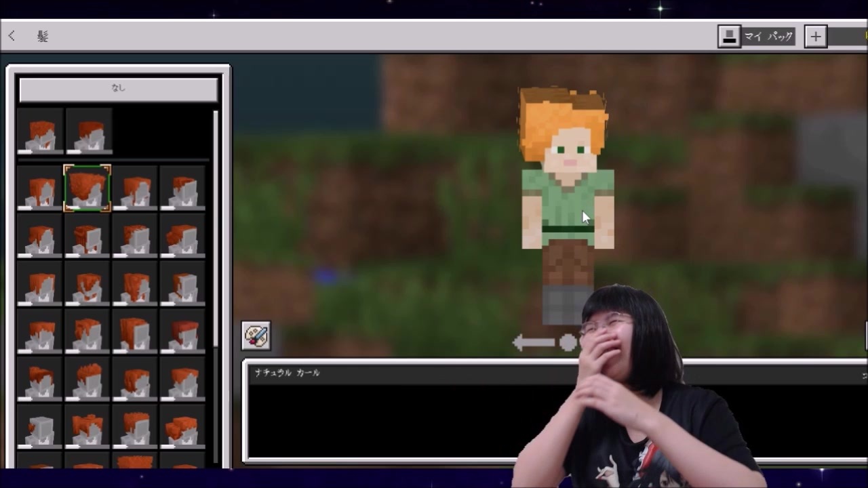This screenshot has height=488, width=868.
Task: Select the hair directly above the bald head option
Action: click(40, 378)
